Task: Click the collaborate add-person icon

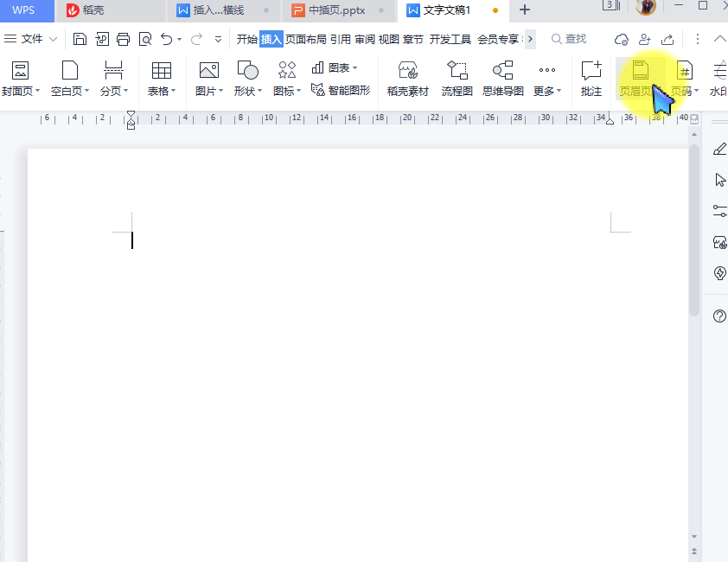Action: pyautogui.click(x=644, y=39)
